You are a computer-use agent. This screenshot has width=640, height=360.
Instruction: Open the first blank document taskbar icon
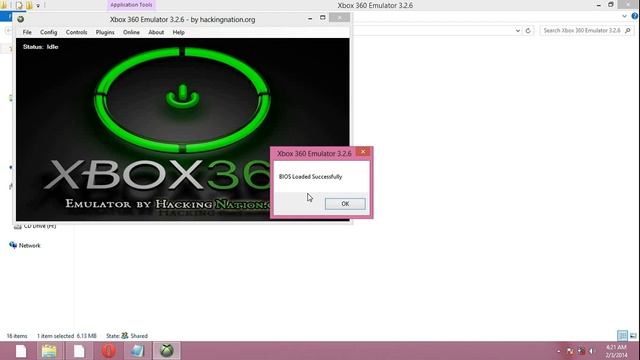tap(21, 351)
